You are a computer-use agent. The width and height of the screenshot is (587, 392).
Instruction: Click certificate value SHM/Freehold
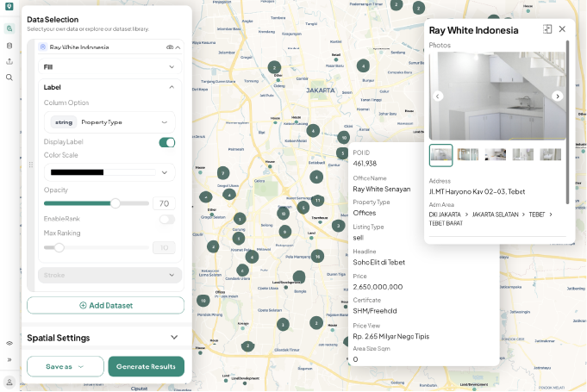coord(375,311)
